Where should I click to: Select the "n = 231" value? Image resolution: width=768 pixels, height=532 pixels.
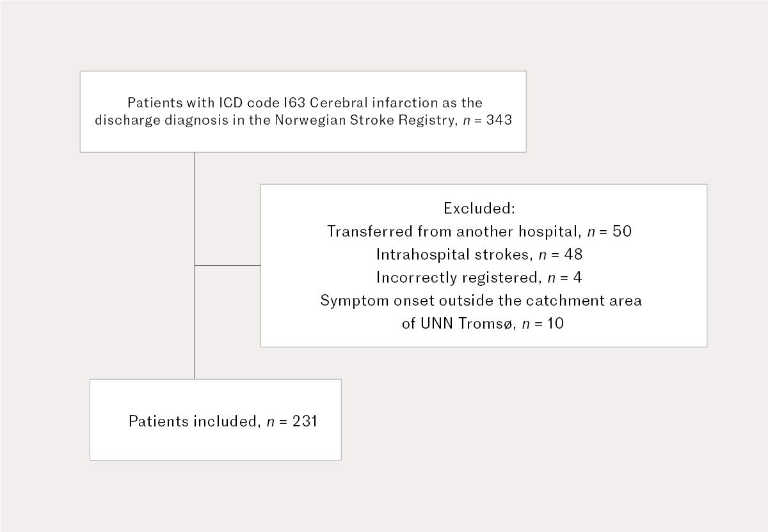click(291, 421)
